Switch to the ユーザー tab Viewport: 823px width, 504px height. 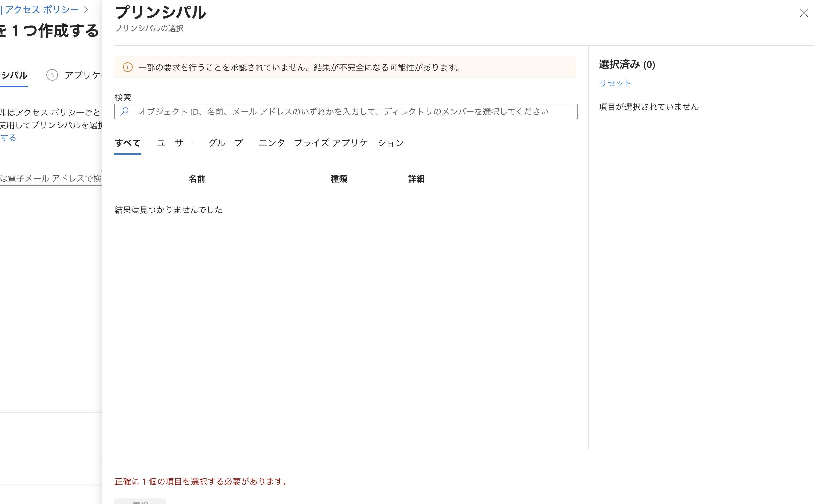click(174, 143)
